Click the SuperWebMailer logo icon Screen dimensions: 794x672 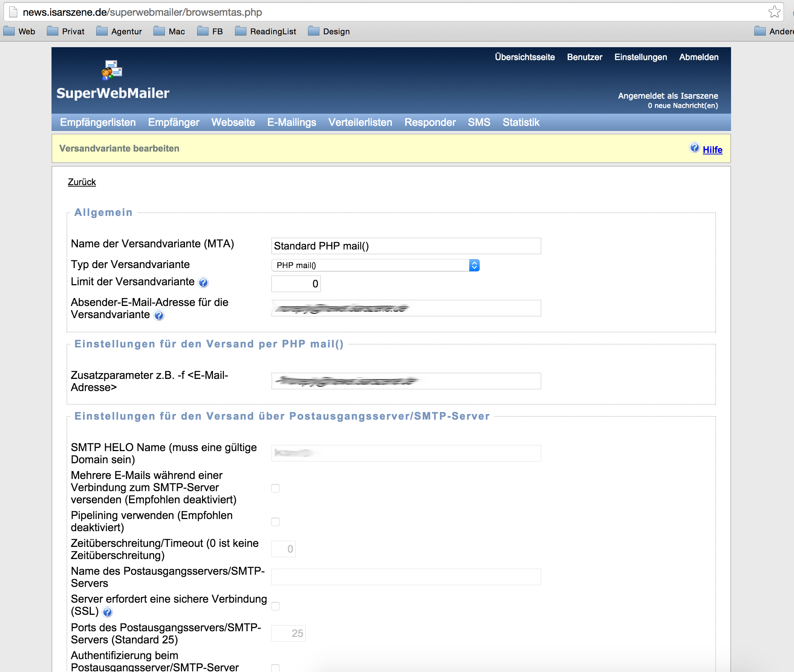[112, 70]
